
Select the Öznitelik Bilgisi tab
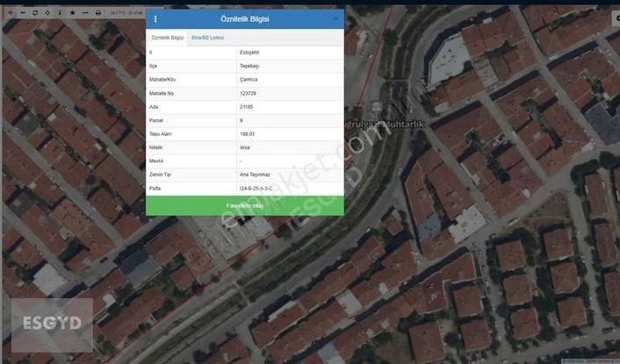pyautogui.click(x=168, y=39)
